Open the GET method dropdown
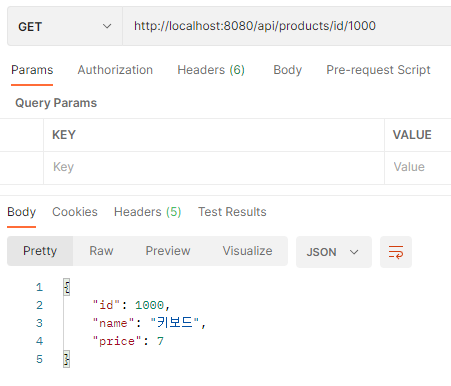The width and height of the screenshot is (451, 386). (65, 26)
